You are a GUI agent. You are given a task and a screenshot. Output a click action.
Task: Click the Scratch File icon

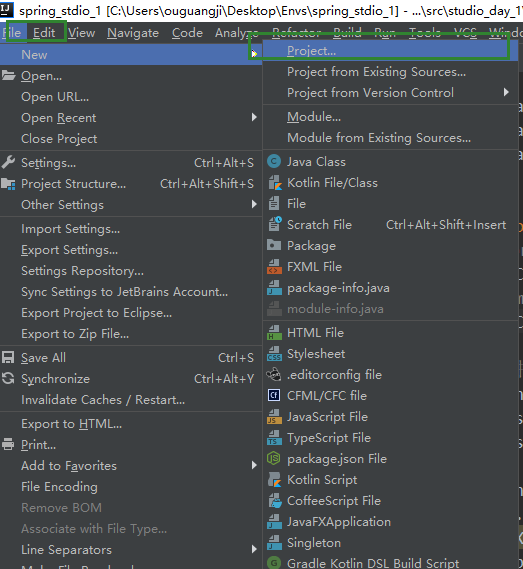[275, 224]
